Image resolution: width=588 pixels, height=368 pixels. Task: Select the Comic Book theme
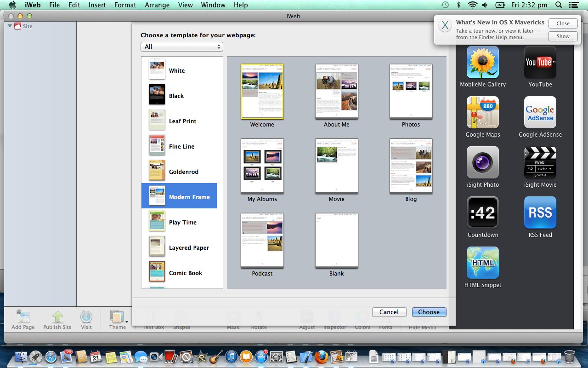[x=179, y=273]
